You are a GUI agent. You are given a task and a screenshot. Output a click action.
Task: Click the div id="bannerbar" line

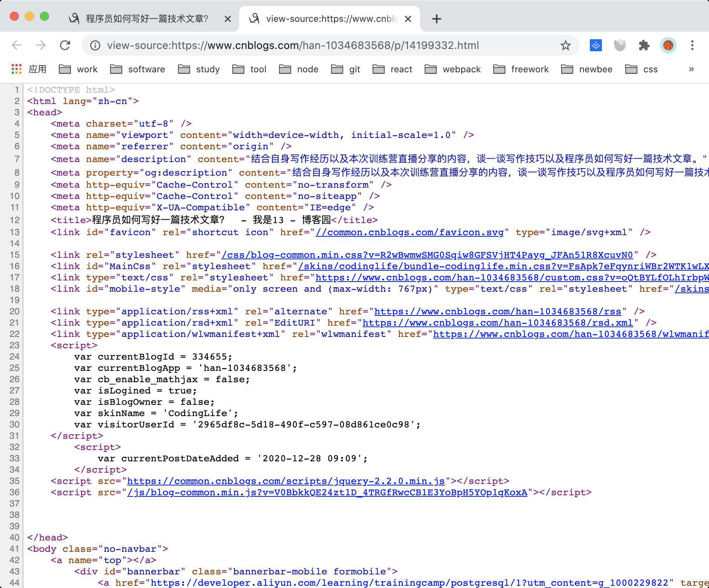tap(236, 571)
